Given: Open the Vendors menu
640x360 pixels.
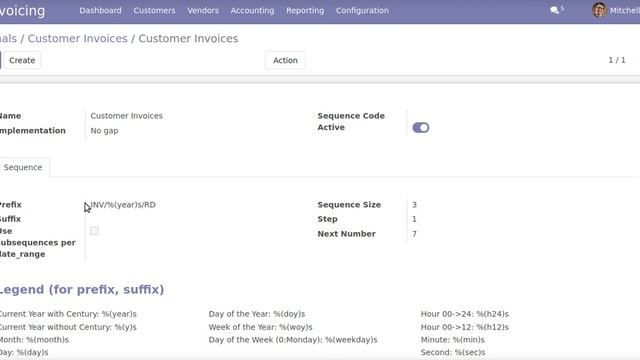Looking at the screenshot, I should point(203,11).
